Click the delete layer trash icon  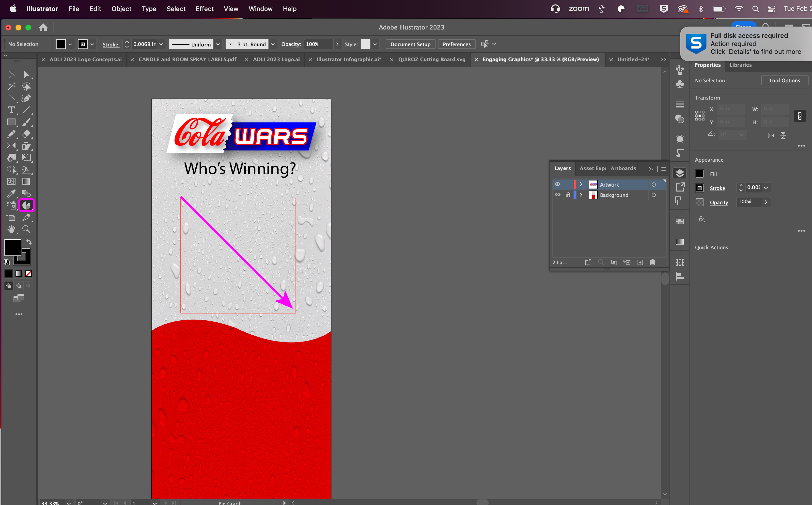pyautogui.click(x=652, y=262)
